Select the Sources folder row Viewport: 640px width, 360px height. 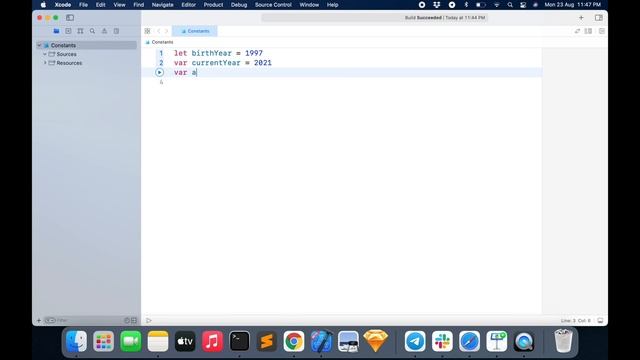(87, 54)
